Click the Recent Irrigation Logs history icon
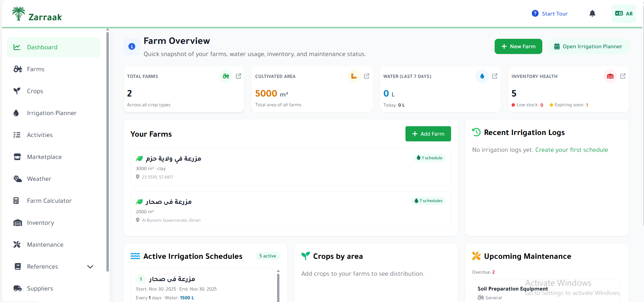 tap(476, 132)
